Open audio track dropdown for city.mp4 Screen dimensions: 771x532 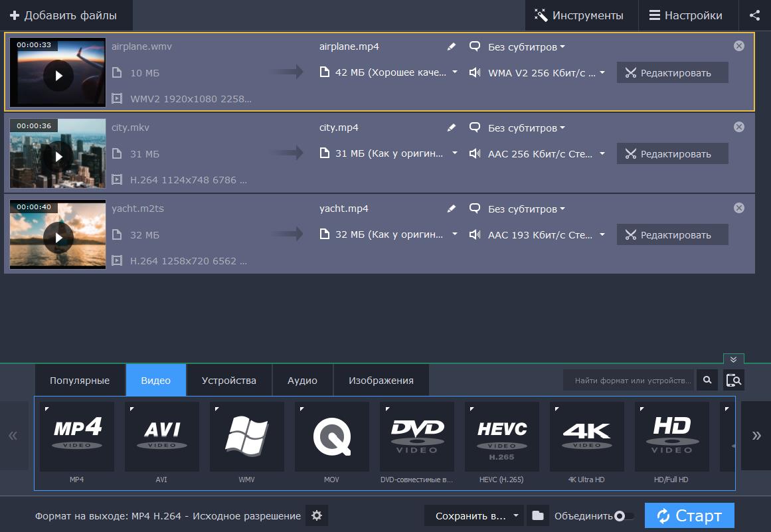[x=602, y=153]
